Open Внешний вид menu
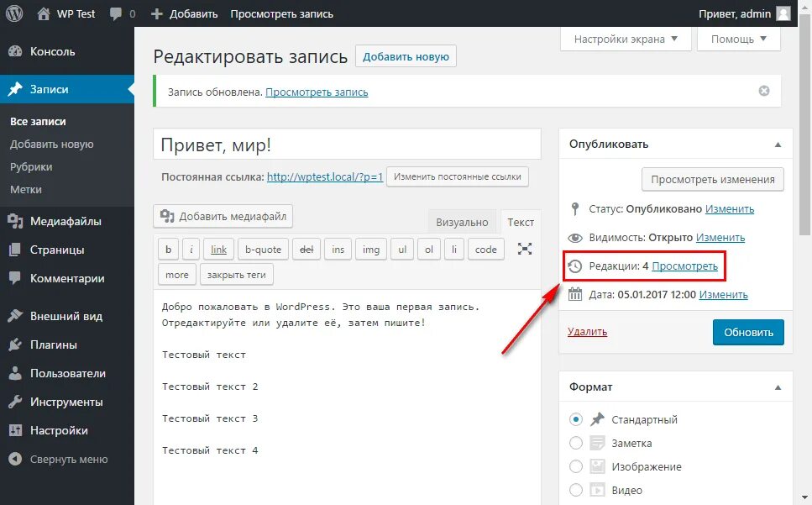 67,316
